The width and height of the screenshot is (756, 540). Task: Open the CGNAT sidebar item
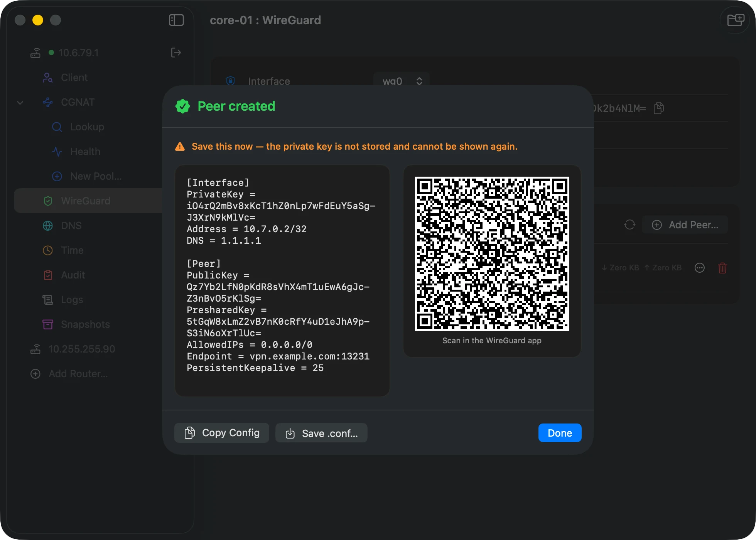[88, 102]
